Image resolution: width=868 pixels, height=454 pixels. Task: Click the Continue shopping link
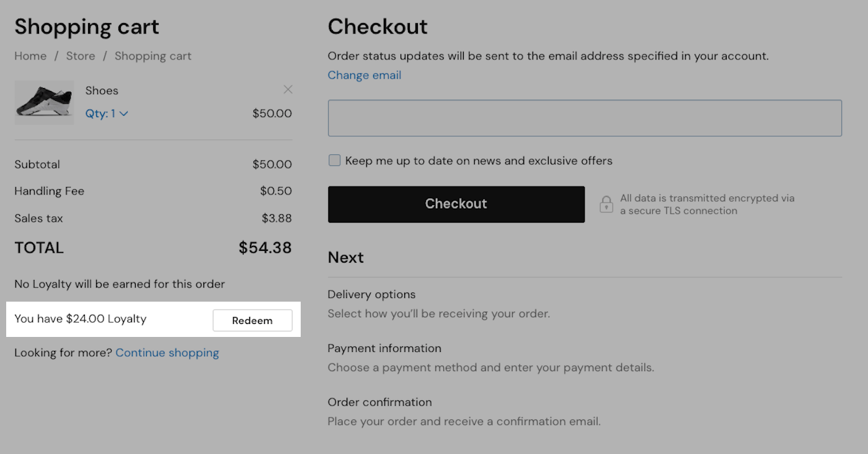[167, 352]
